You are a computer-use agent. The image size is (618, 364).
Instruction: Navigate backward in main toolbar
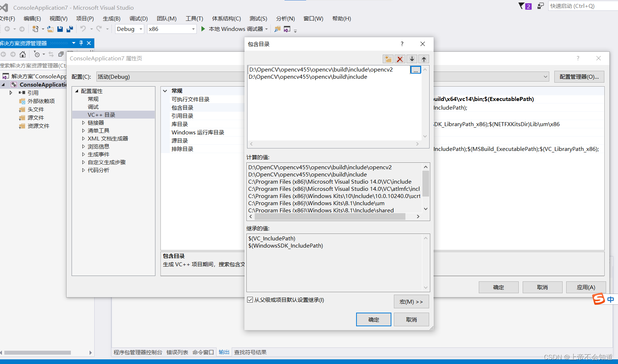coord(7,29)
